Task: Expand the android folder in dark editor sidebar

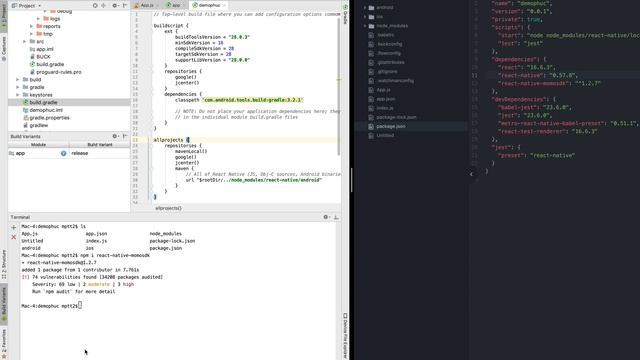Action: (365, 7)
